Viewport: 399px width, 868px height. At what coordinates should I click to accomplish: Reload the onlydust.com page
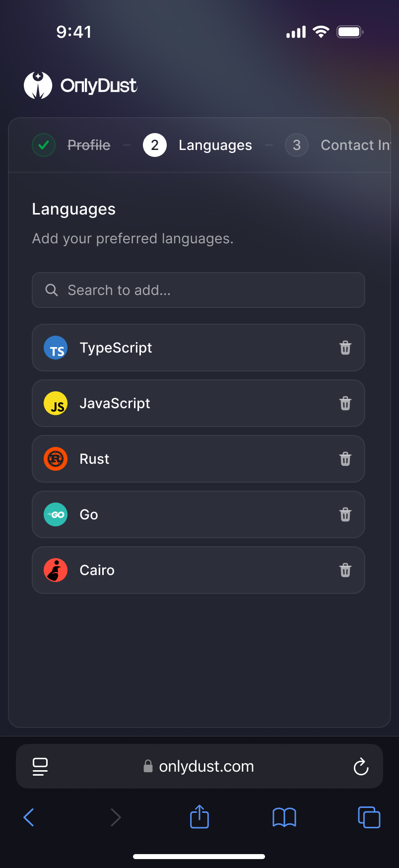[x=361, y=767]
